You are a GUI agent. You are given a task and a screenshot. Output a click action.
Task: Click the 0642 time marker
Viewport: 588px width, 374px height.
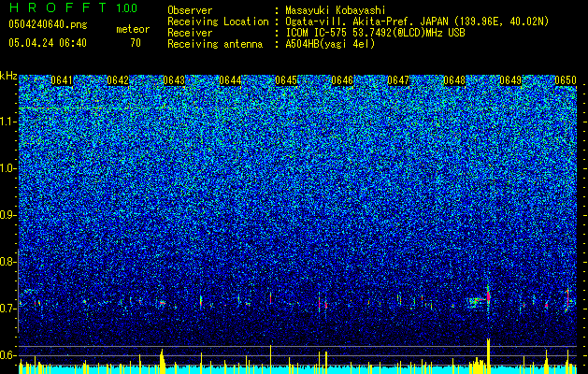coord(118,80)
